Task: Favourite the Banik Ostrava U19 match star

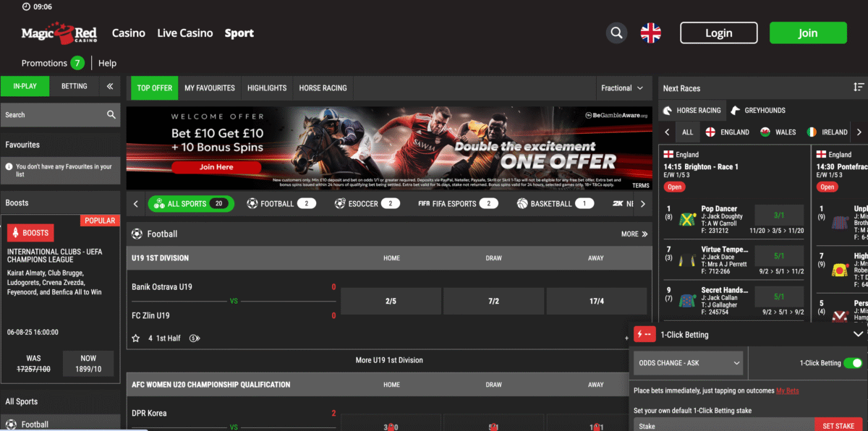Action: coord(135,338)
